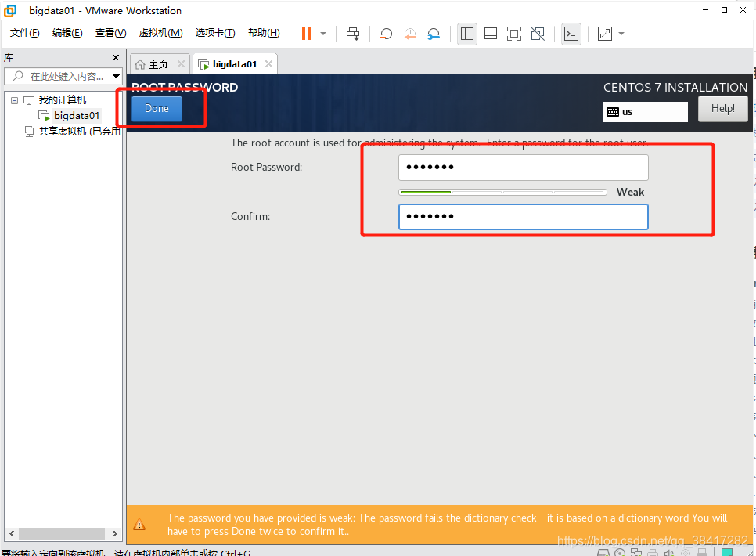The image size is (756, 556).
Task: Click the us keyboard layout indicator
Action: (x=645, y=112)
